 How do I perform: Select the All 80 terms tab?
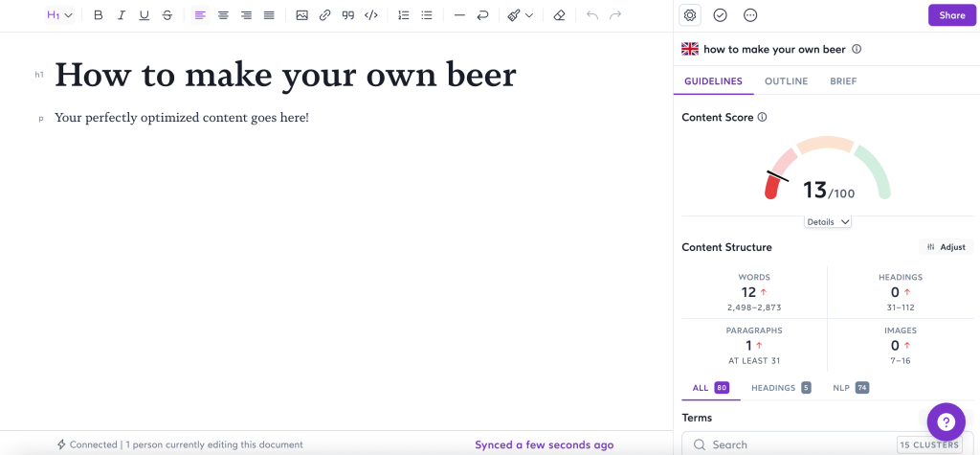711,388
